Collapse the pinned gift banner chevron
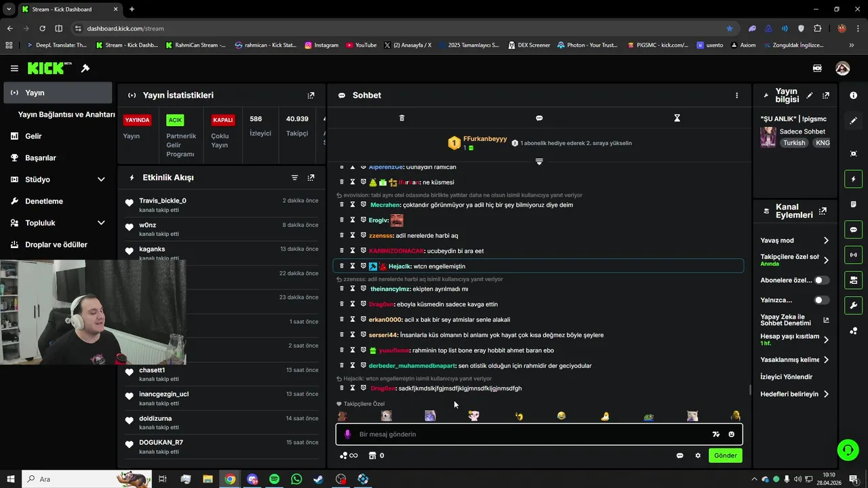 tap(539, 161)
